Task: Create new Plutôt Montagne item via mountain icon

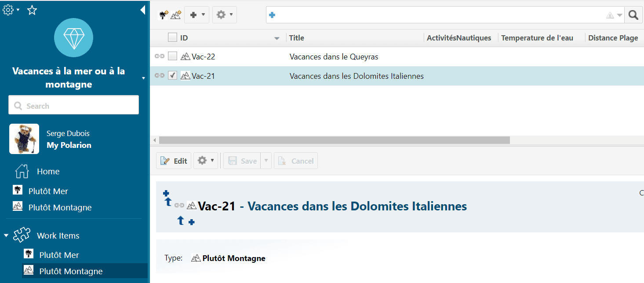Action: point(176,15)
